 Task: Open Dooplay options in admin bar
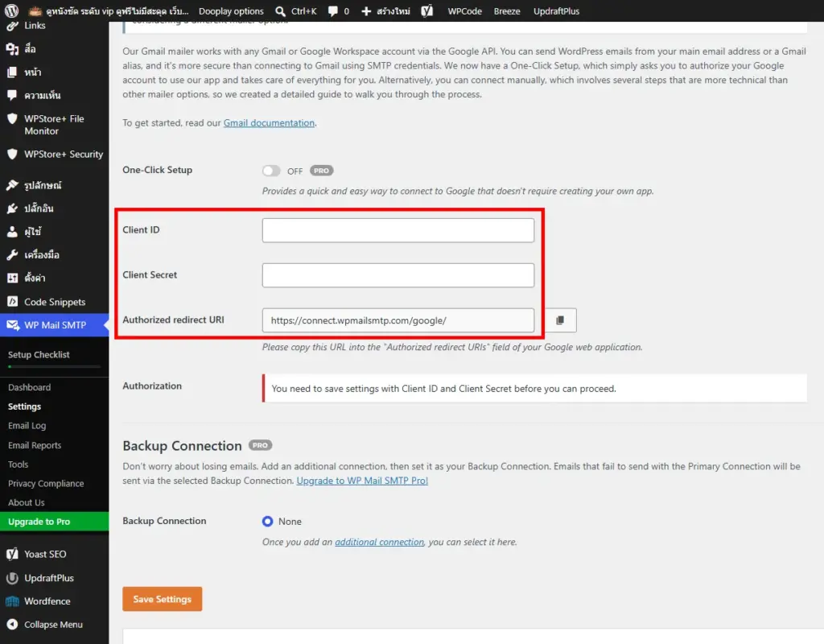[231, 11]
